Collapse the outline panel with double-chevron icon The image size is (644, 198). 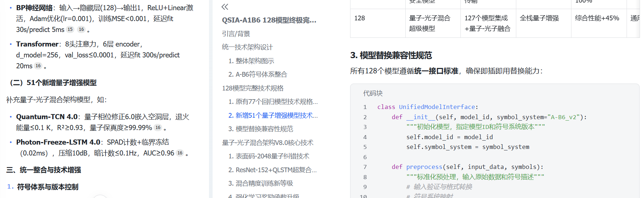(x=225, y=7)
